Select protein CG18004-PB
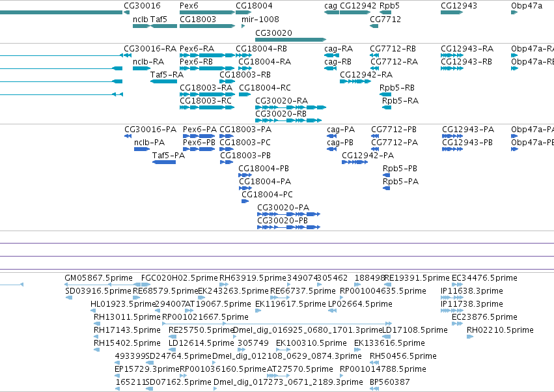The height and width of the screenshot is (392, 554). click(x=264, y=169)
